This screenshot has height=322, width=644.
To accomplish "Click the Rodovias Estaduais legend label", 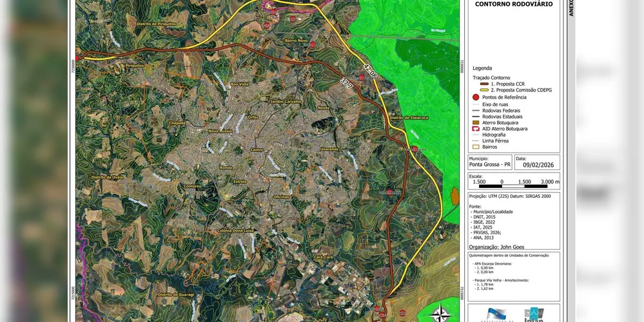I will pyautogui.click(x=502, y=117).
